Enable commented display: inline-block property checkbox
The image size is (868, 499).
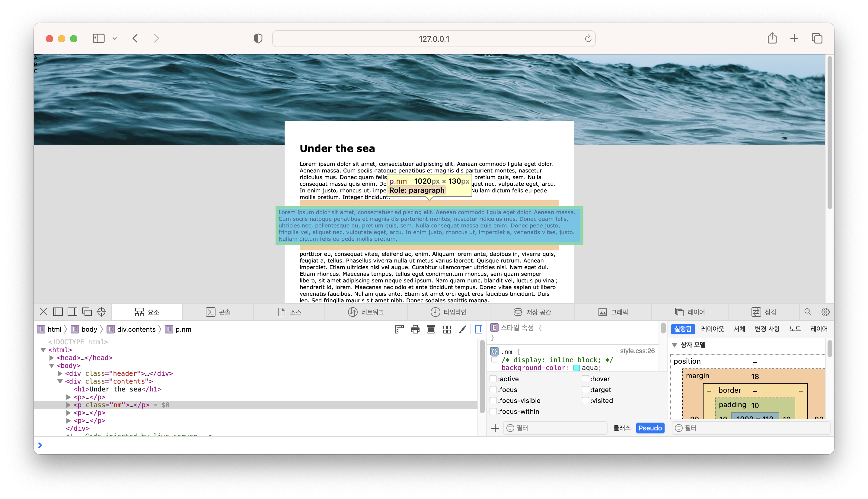point(494,359)
